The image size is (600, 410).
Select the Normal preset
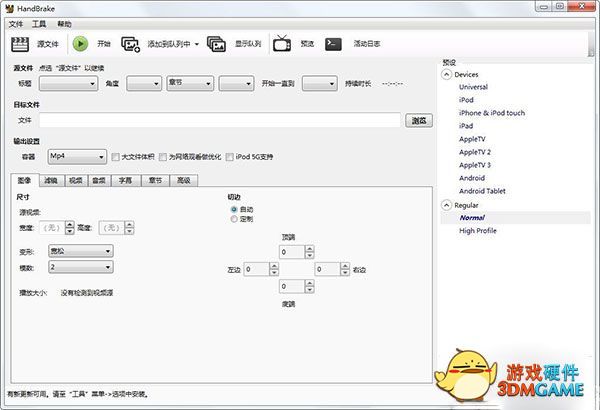472,218
